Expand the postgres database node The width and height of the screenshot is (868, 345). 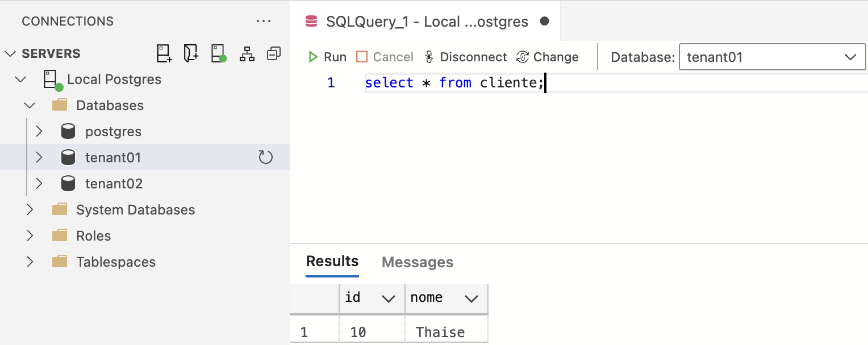point(39,132)
